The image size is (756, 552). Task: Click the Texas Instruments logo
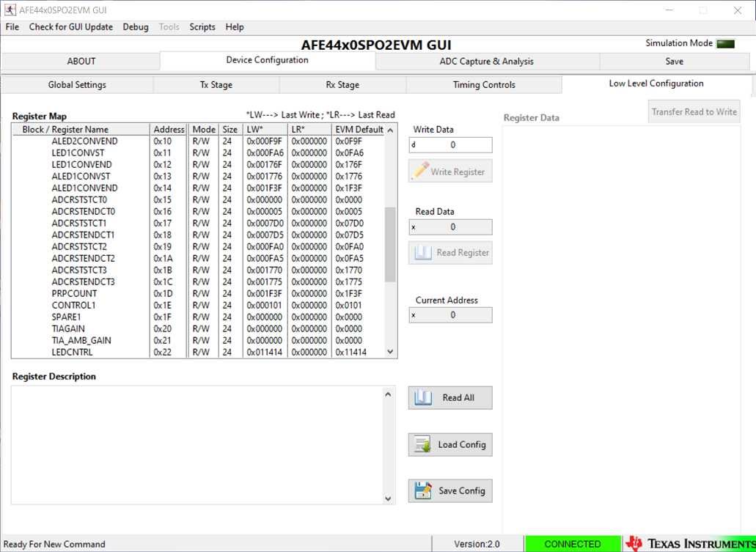pos(689,544)
